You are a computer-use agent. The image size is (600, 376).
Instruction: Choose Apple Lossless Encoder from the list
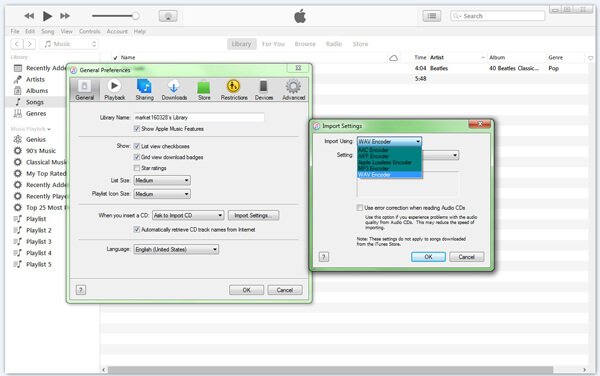[389, 163]
